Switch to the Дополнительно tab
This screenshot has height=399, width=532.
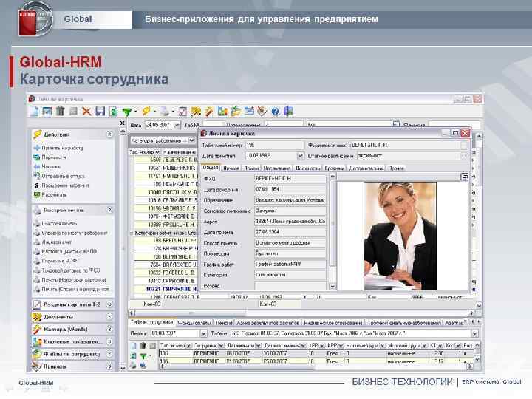(366, 168)
